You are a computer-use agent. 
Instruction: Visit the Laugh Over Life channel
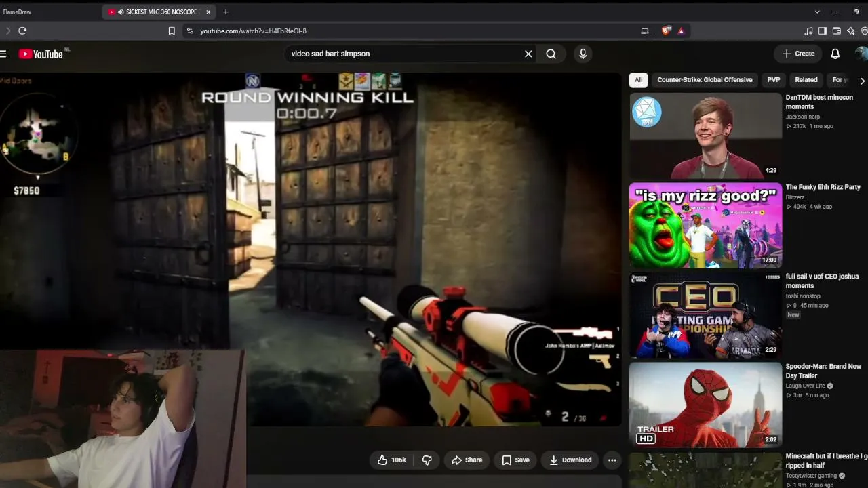(x=805, y=386)
